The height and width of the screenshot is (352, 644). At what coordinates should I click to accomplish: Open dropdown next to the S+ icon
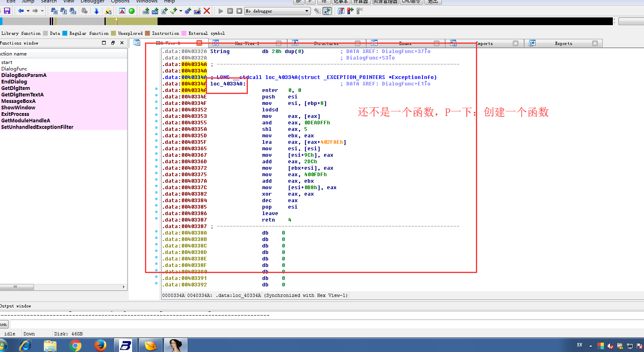181,11
